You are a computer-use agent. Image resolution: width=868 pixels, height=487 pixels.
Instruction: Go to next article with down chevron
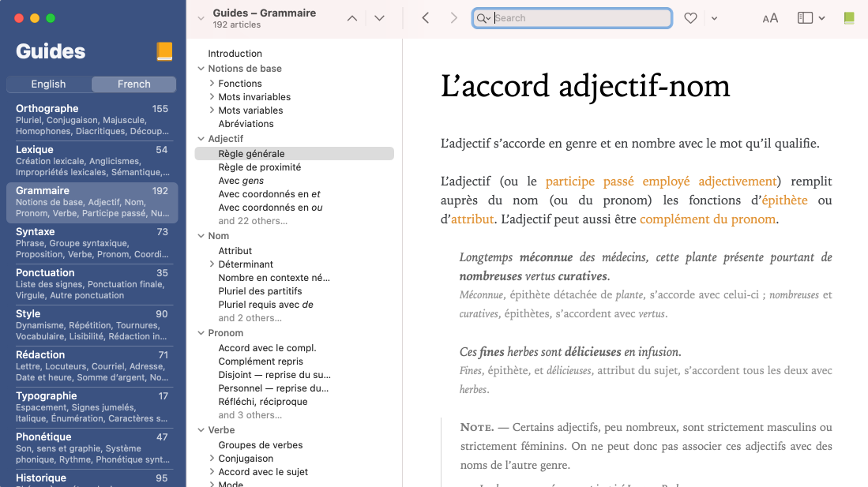click(x=379, y=18)
